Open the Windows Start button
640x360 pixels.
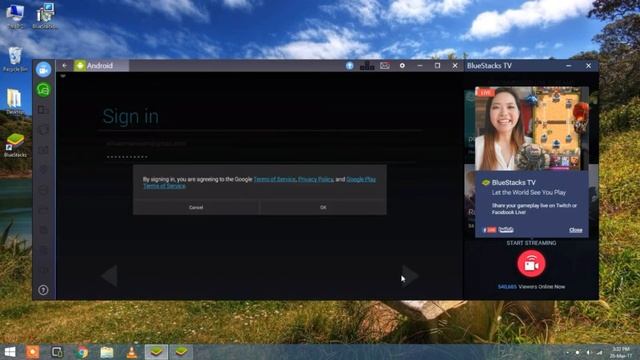[10, 352]
